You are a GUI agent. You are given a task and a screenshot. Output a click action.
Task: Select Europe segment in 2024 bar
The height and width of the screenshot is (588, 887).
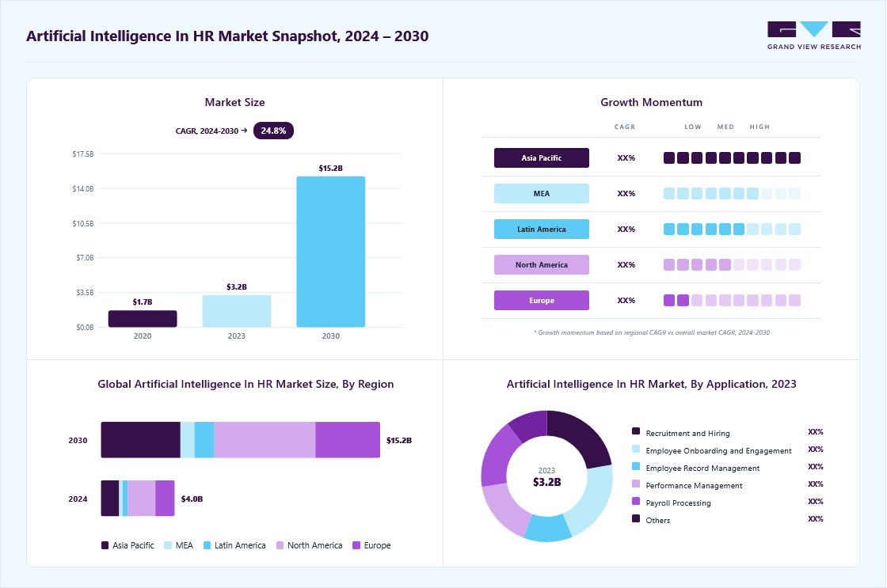(x=166, y=498)
